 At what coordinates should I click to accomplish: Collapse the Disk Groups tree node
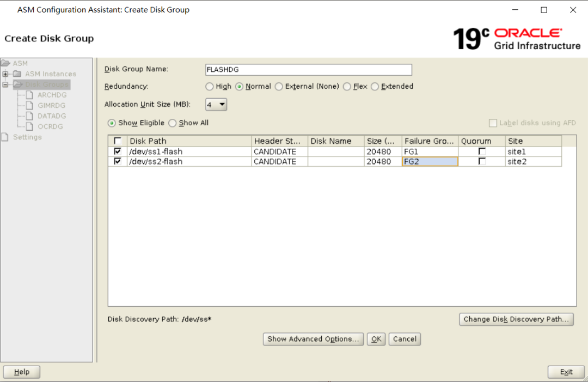[5, 84]
